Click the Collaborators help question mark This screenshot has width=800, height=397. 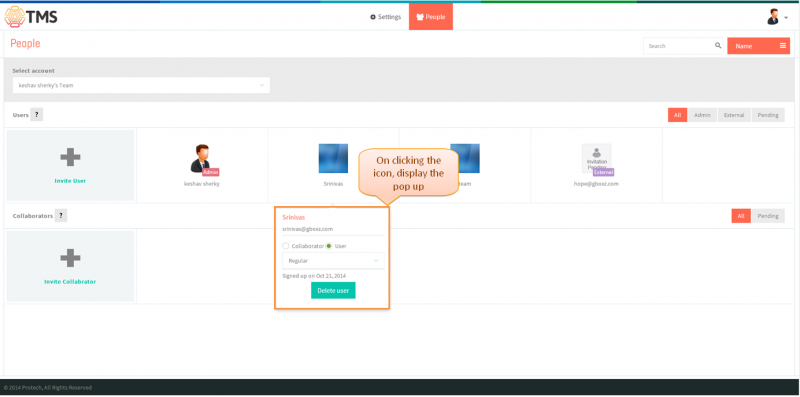[61, 216]
